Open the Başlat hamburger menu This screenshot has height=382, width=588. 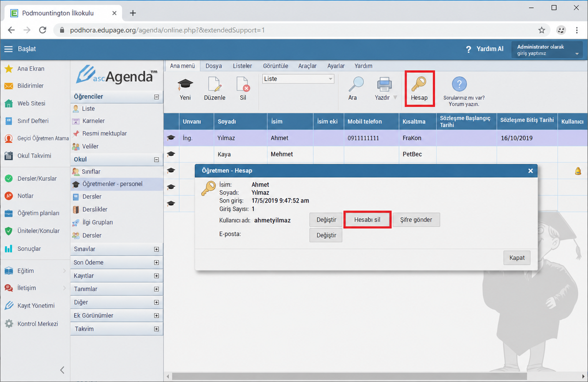[x=8, y=49]
